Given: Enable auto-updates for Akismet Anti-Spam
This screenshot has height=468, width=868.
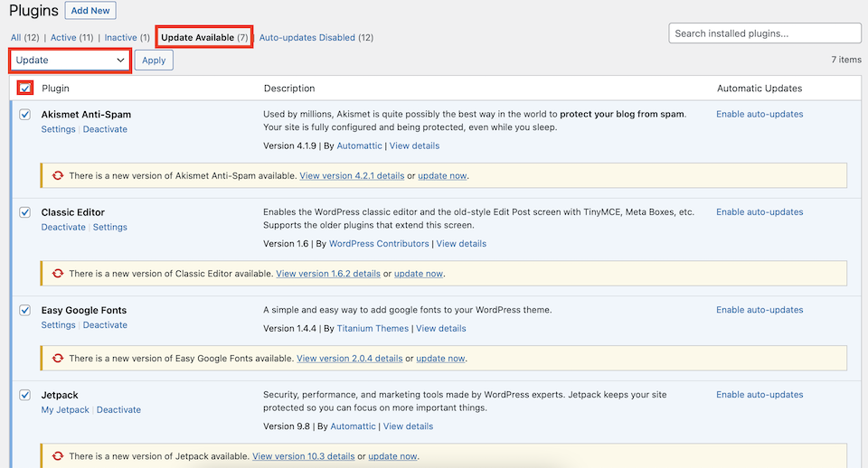Looking at the screenshot, I should pos(759,115).
